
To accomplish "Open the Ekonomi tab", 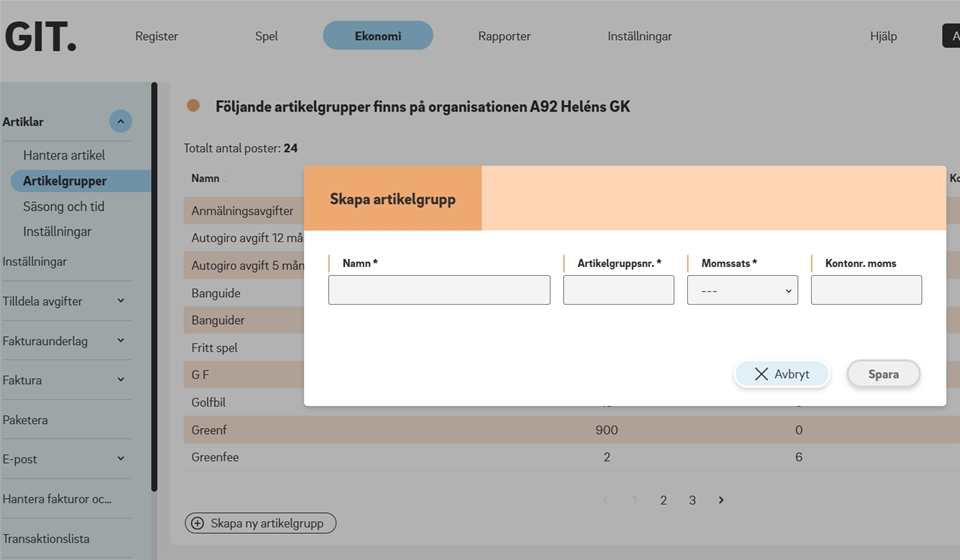I will pyautogui.click(x=378, y=36).
